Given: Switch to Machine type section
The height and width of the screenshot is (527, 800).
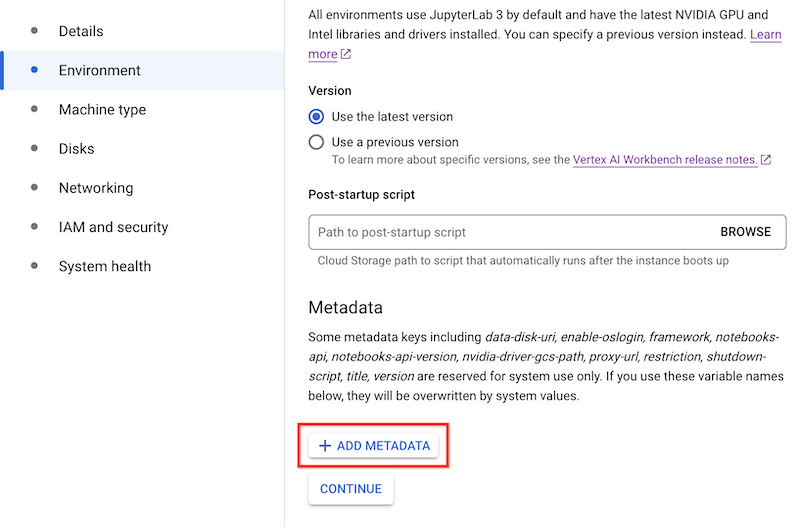Looking at the screenshot, I should 102,110.
